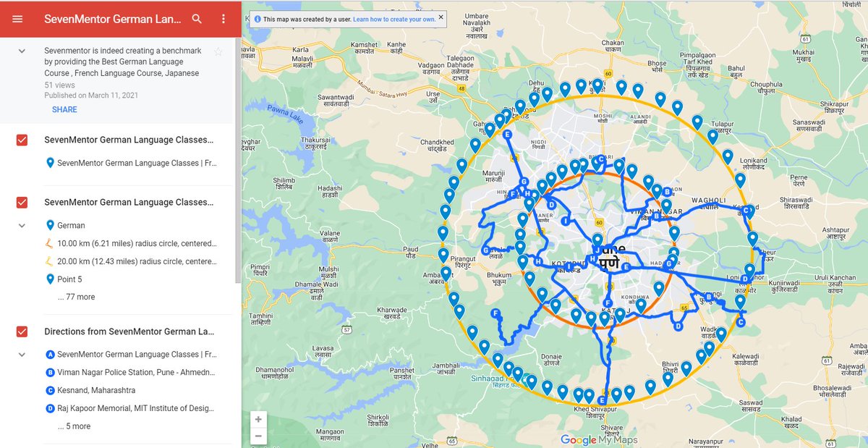868x448 pixels.
Task: Click the blue A badge in directions list
Action: (x=50, y=355)
